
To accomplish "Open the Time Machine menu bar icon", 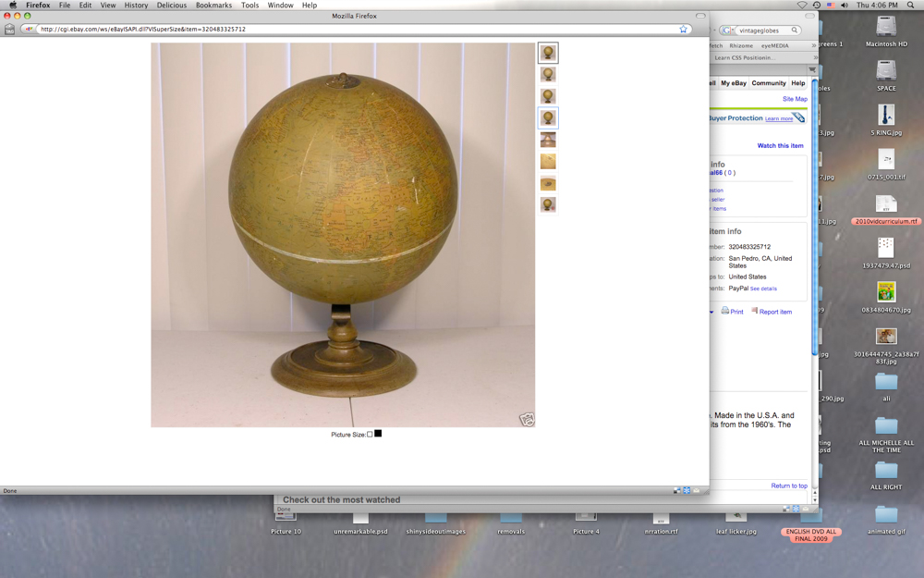I will coord(816,6).
